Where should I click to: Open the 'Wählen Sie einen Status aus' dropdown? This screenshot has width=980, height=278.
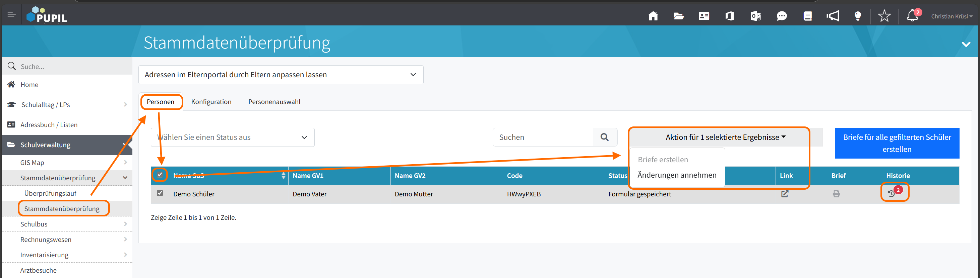point(233,137)
